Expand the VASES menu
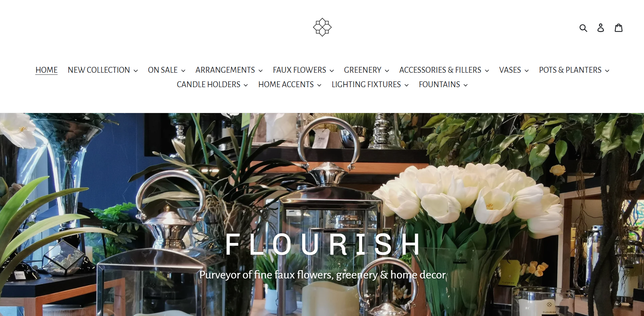Viewport: 644px width, 316px height. pyautogui.click(x=514, y=70)
